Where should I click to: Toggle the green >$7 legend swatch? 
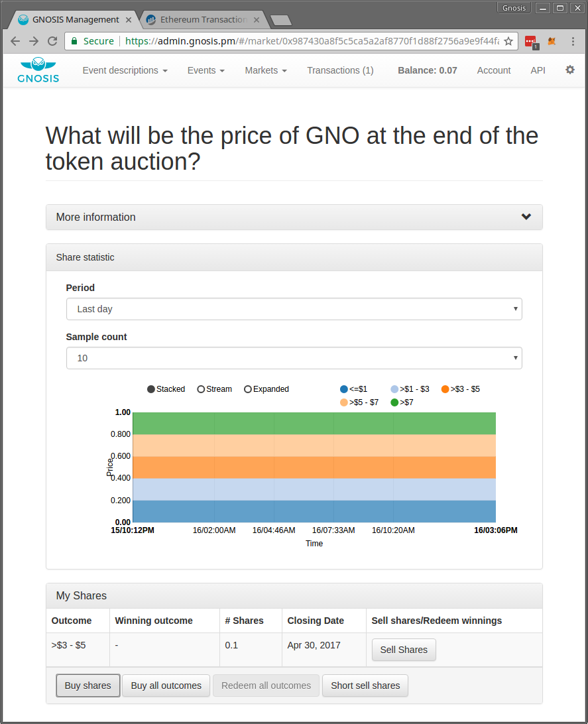(x=395, y=402)
